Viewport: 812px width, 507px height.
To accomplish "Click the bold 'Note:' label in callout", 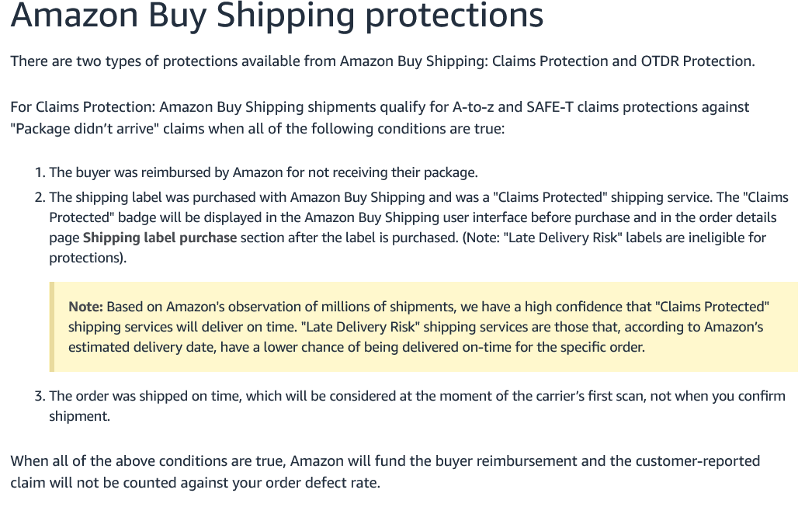I will click(x=85, y=307).
